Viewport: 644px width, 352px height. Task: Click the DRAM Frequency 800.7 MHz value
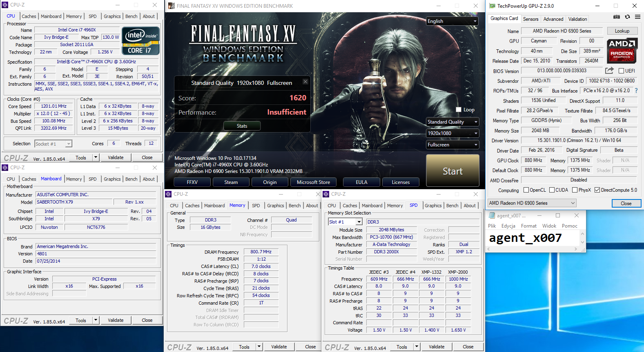tap(261, 252)
